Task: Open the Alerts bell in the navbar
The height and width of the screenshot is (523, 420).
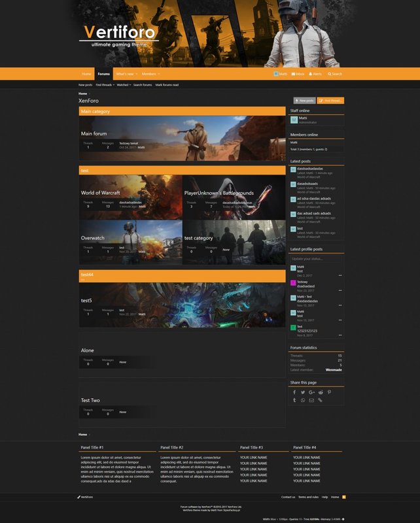Action: [315, 74]
